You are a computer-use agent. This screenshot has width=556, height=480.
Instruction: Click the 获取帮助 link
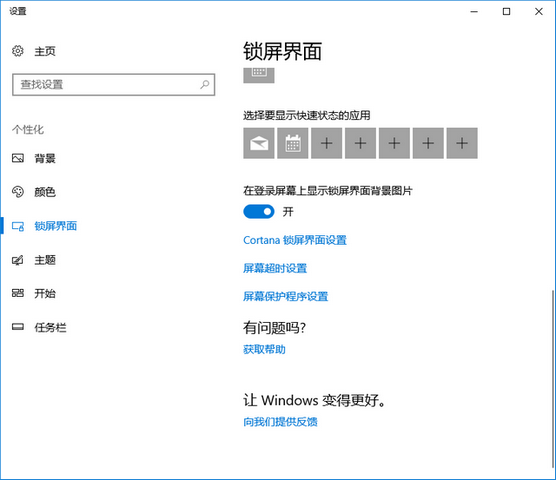click(264, 350)
